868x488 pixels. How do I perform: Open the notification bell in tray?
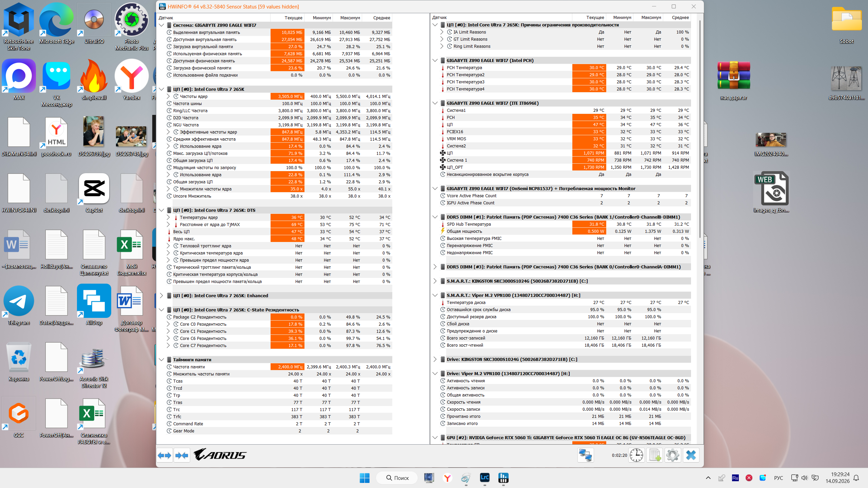pyautogui.click(x=856, y=478)
